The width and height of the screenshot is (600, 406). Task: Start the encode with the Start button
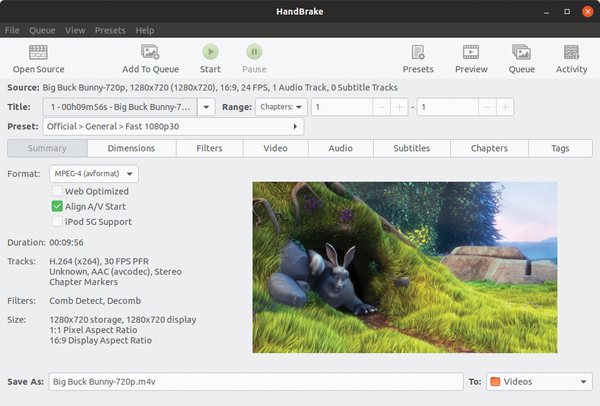click(x=210, y=59)
